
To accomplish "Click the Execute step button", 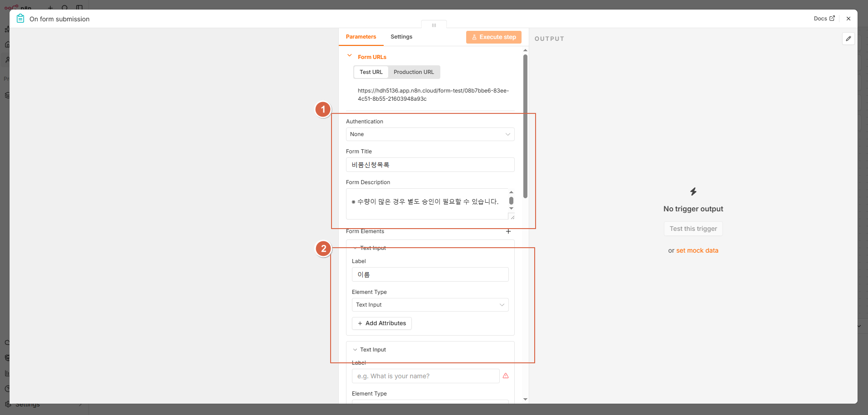I will coord(493,37).
